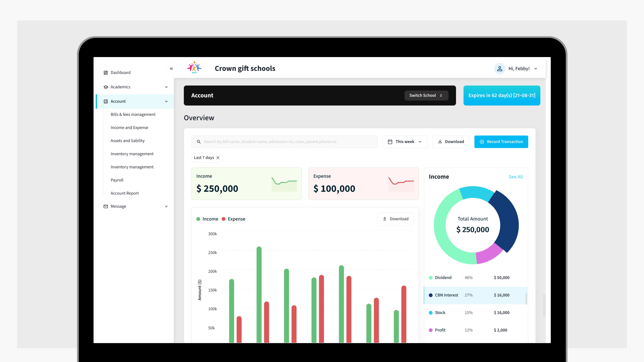Open the This week dropdown
644x362 pixels.
405,142
